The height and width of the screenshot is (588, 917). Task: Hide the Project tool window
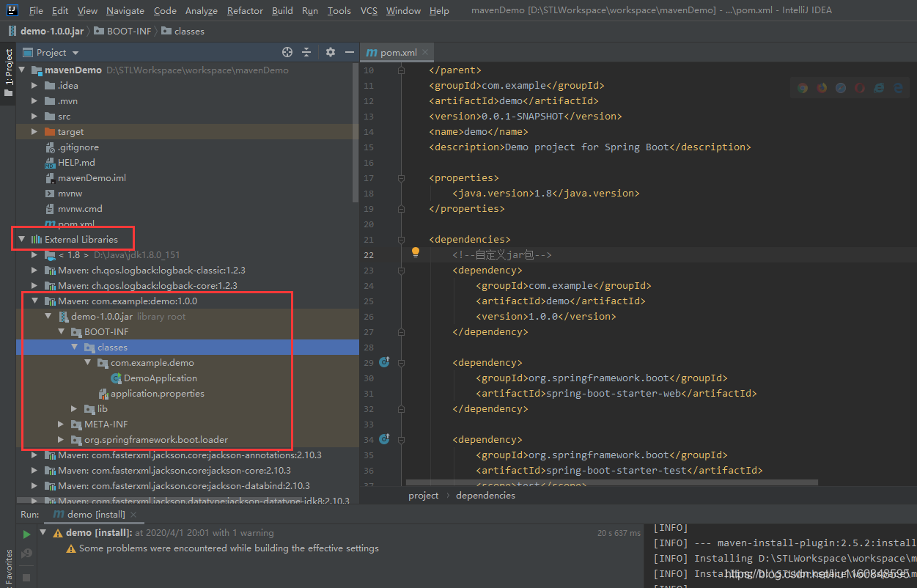tap(350, 52)
